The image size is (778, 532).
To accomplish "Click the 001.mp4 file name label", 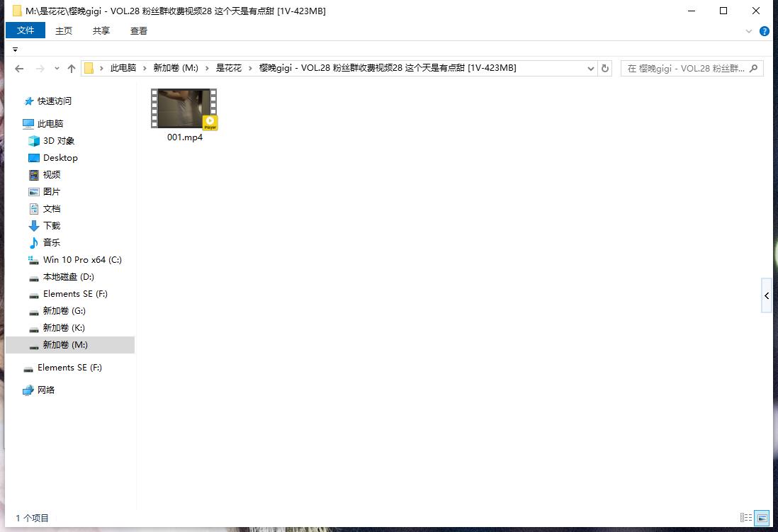I will click(185, 137).
